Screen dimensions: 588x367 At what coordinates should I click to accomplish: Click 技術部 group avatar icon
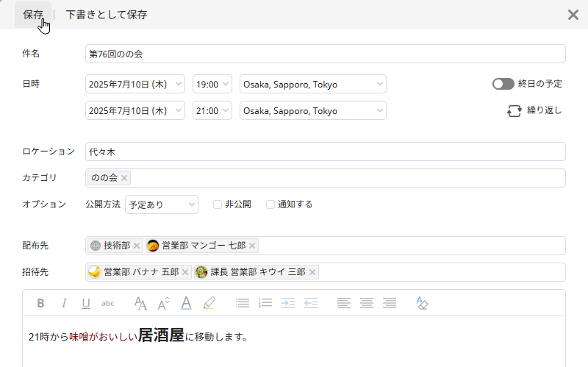pyautogui.click(x=96, y=246)
